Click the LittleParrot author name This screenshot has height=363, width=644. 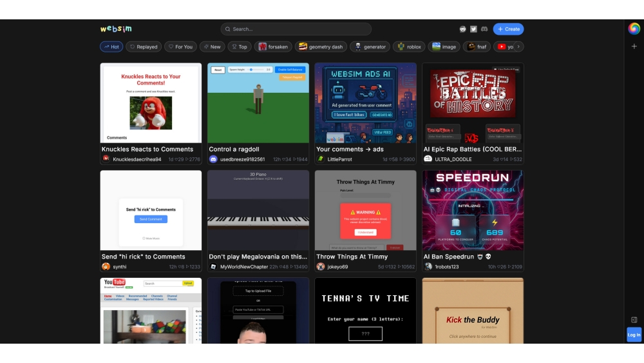339,159
